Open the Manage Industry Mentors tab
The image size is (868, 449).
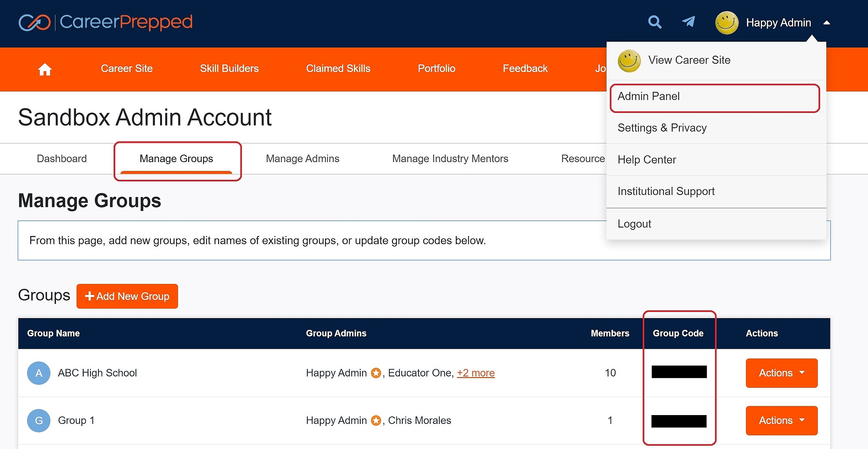tap(450, 158)
